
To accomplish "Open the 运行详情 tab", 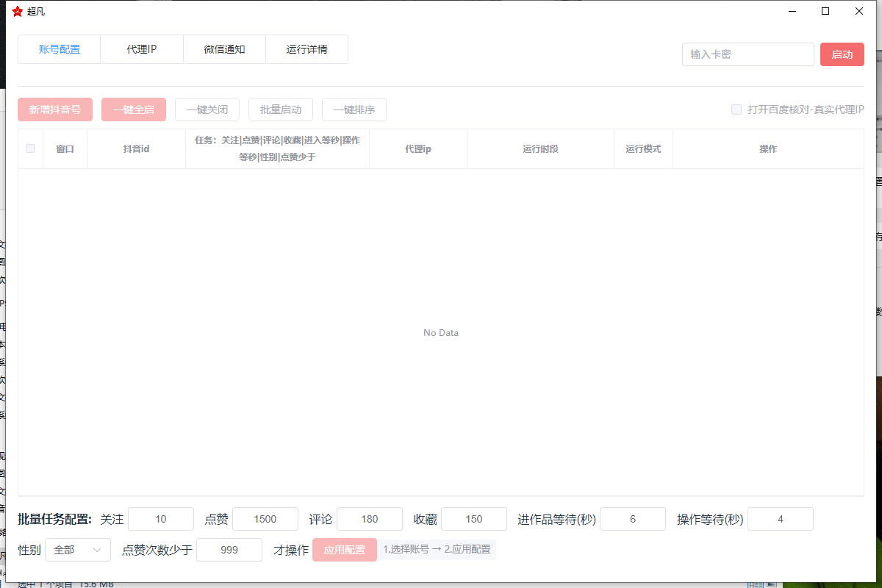I will (307, 49).
